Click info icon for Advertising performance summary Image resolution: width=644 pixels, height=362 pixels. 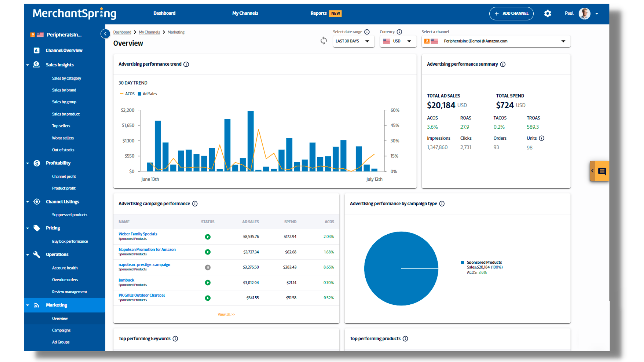tap(503, 64)
